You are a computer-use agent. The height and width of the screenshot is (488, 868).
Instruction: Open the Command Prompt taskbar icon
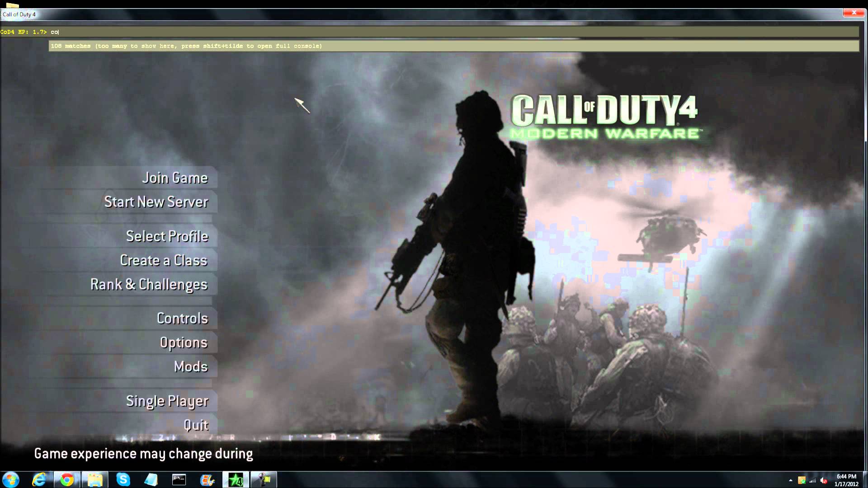179,479
